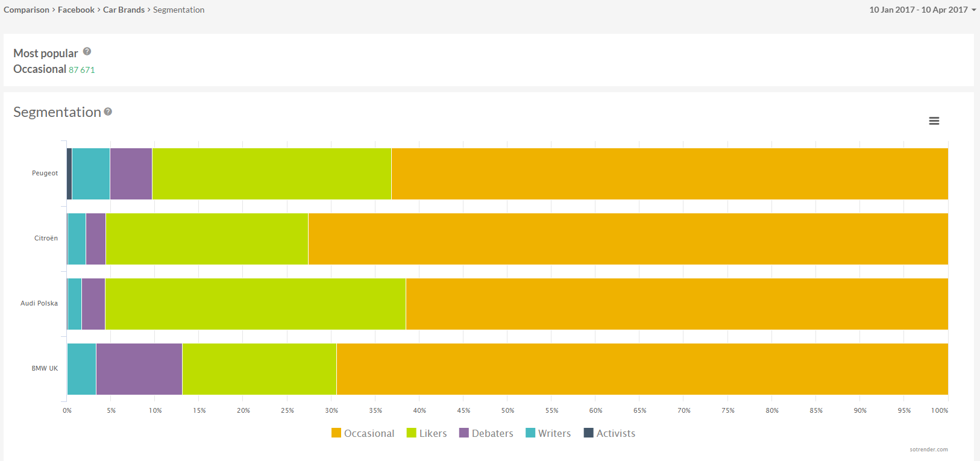Image resolution: width=980 pixels, height=461 pixels.
Task: Toggle the Likers legend series
Action: pos(427,433)
